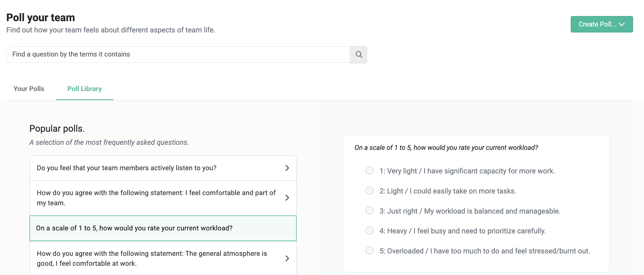Click the 'Popular polls.' section heading
The width and height of the screenshot is (644, 275).
(x=57, y=128)
